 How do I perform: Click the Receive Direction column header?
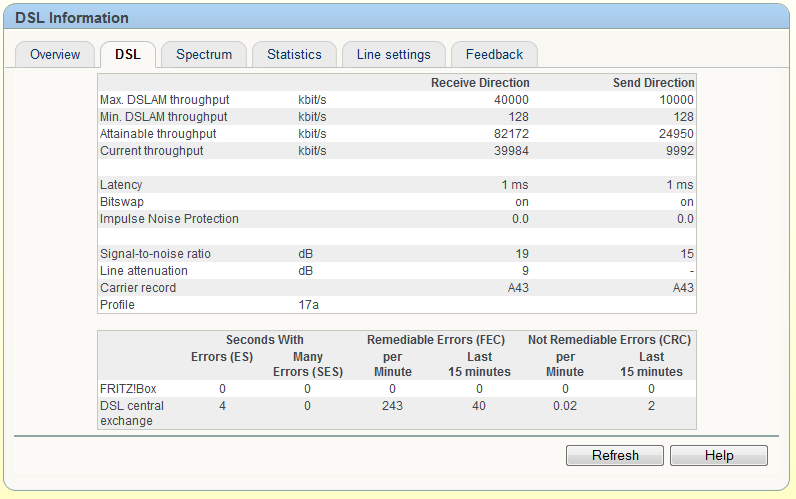tap(480, 83)
